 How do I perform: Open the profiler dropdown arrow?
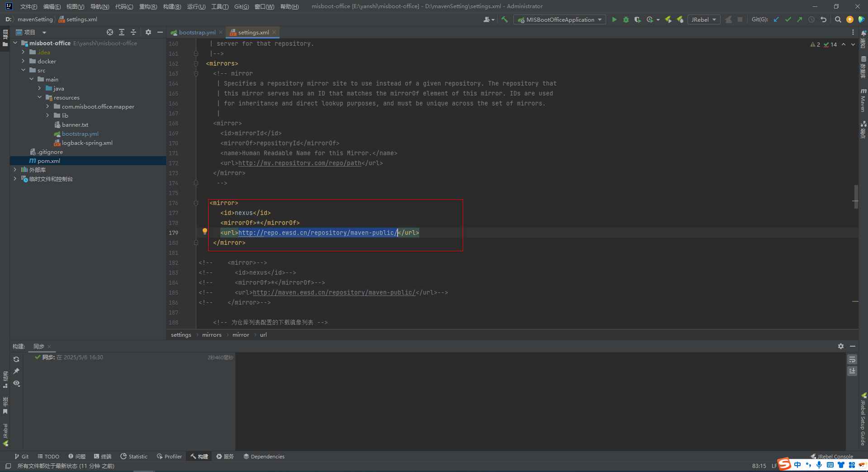point(658,19)
